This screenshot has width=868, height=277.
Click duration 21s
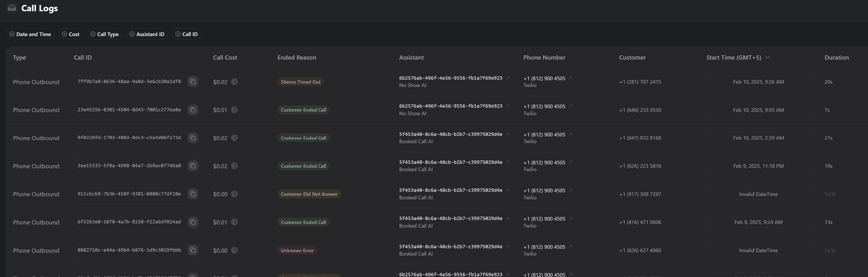pyautogui.click(x=828, y=138)
